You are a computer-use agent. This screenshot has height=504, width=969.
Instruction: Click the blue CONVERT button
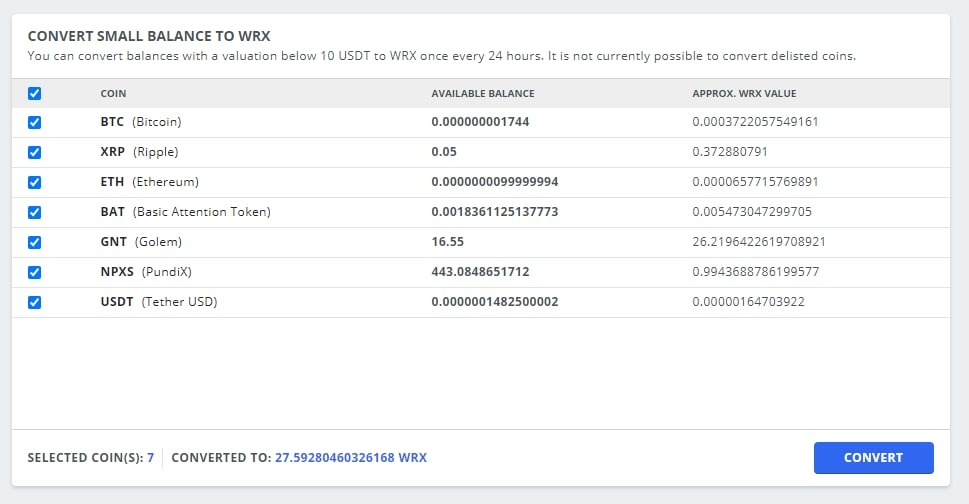click(873, 458)
